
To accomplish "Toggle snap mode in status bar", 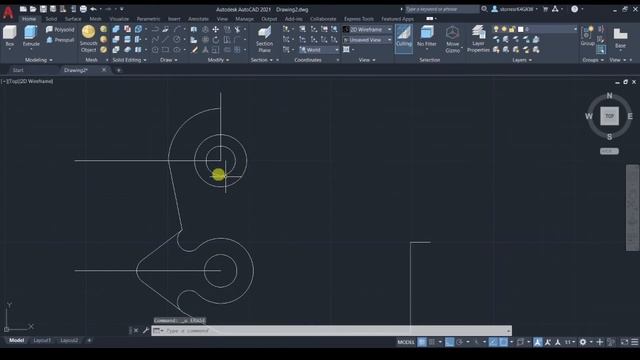I will tap(432, 342).
